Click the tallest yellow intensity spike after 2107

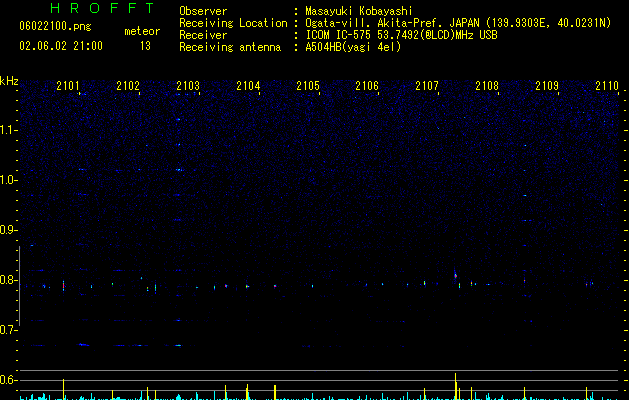tap(455, 386)
